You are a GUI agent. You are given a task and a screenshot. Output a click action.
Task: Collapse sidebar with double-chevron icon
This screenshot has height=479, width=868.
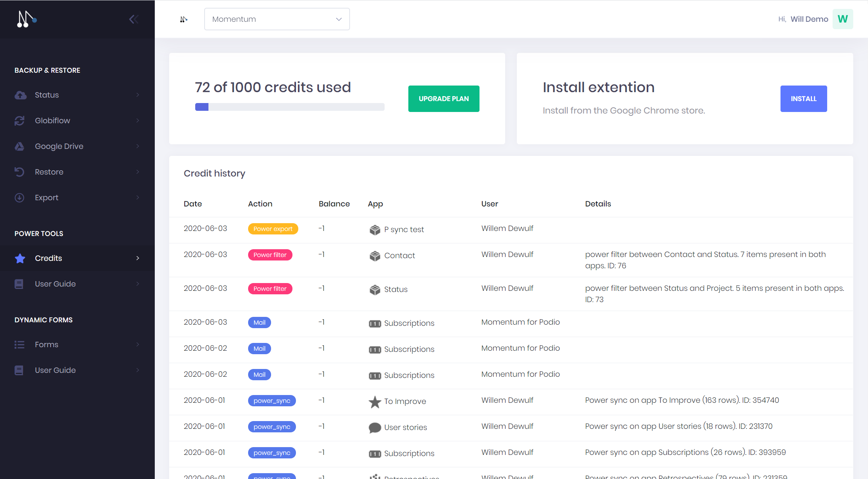pos(133,19)
